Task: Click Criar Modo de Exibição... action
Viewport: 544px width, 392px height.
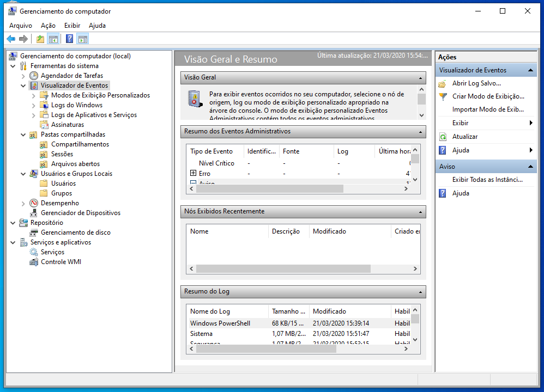Action: click(488, 96)
